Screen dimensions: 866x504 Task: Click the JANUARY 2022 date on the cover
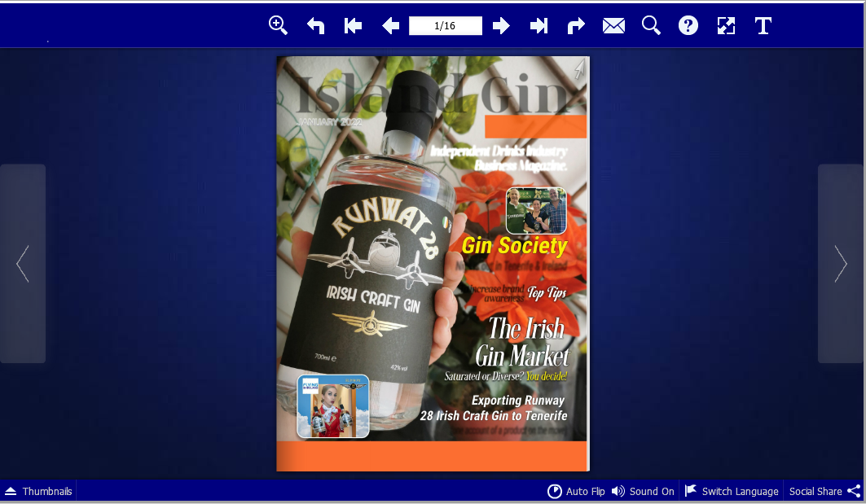coord(330,122)
